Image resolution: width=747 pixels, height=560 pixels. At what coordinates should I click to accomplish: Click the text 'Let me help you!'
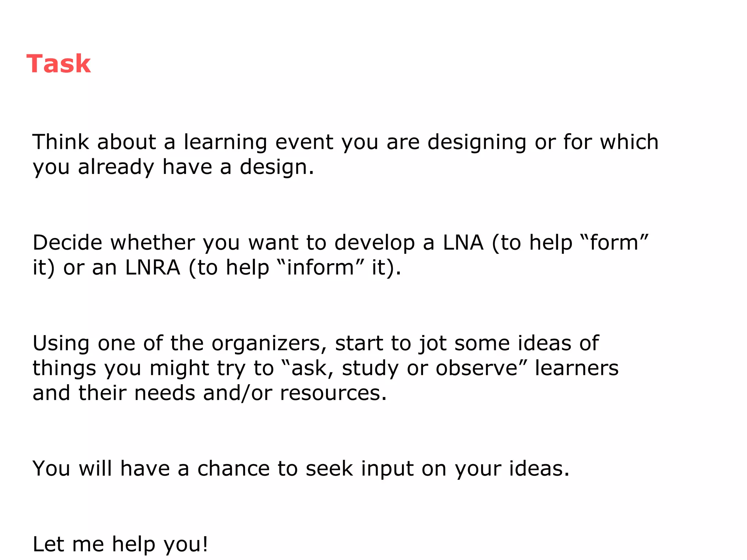pos(120,544)
